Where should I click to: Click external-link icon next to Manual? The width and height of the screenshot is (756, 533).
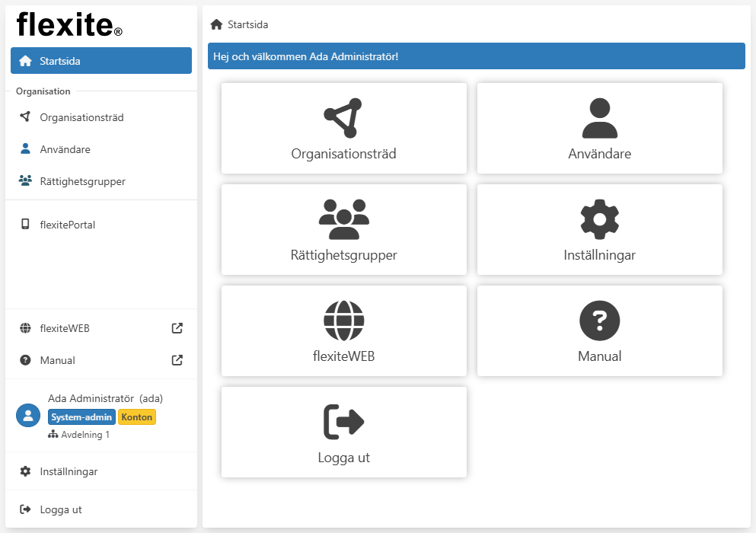(x=177, y=360)
